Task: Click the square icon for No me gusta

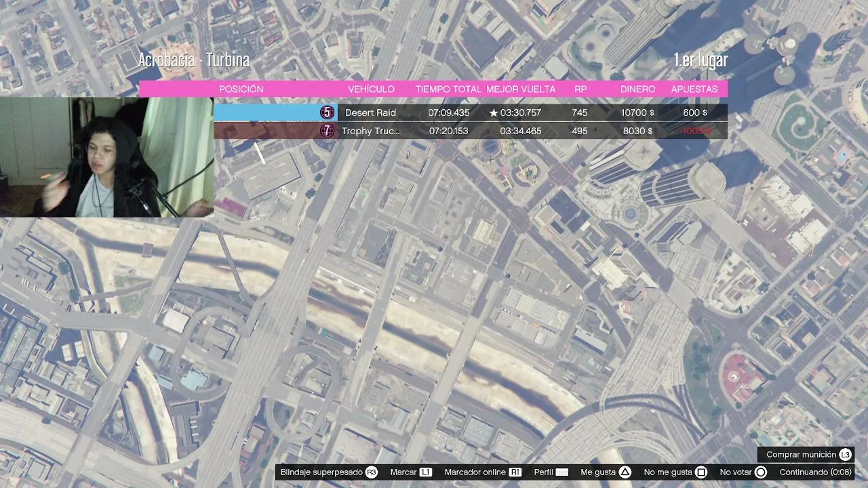Action: coord(701,472)
